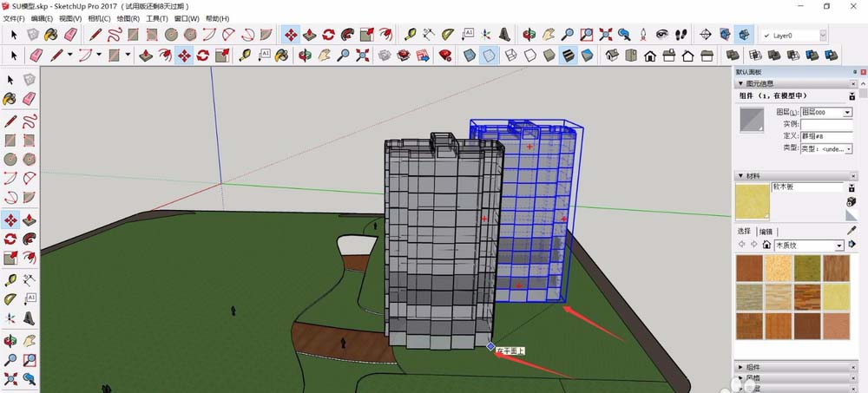Toggle Display Section Cuts
This screenshot has height=393, width=868.
pyautogui.click(x=744, y=35)
